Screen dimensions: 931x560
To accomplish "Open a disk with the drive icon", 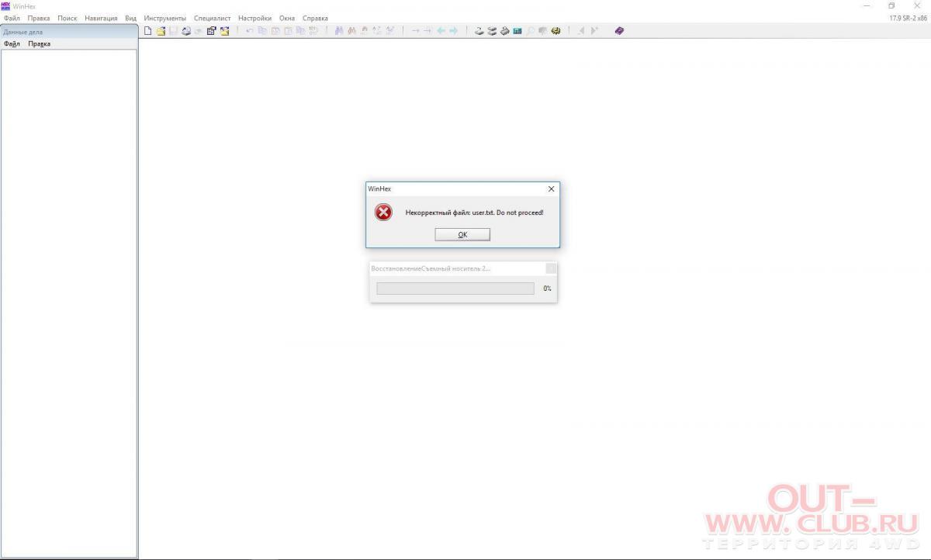I will click(x=479, y=31).
